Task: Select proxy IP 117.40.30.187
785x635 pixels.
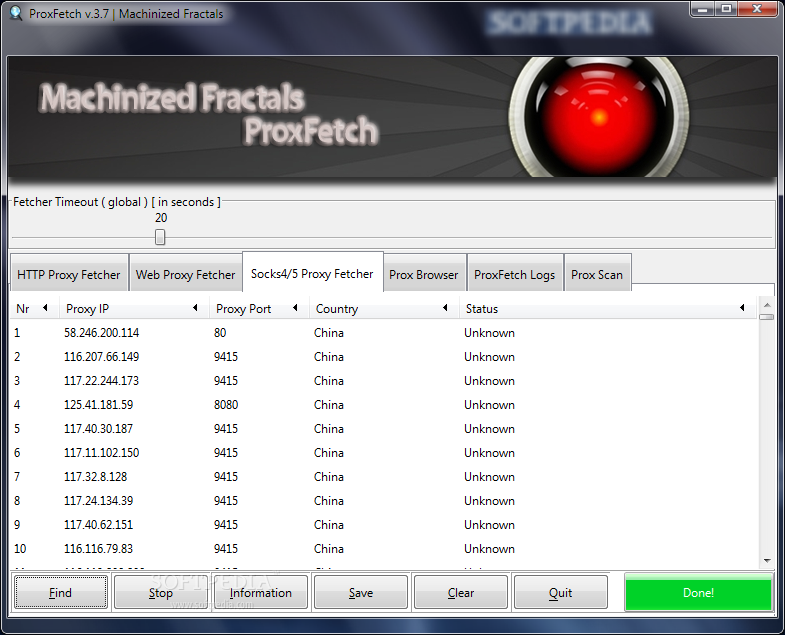Action: (99, 429)
